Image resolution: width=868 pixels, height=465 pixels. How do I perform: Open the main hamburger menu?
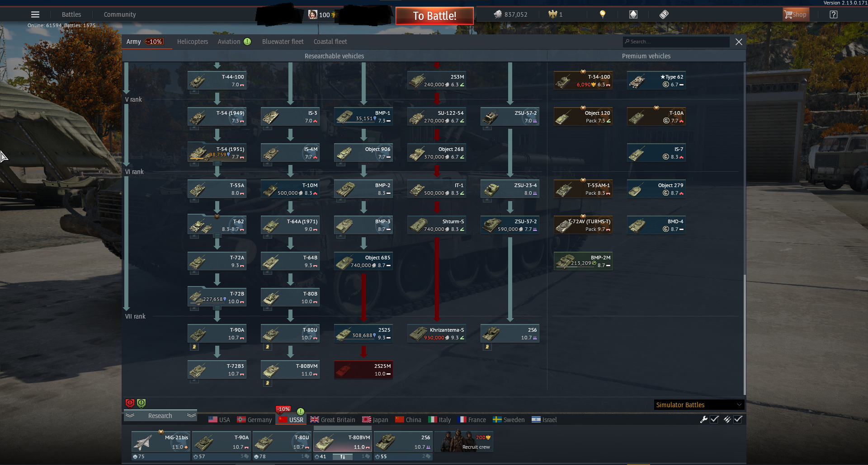[x=35, y=14]
